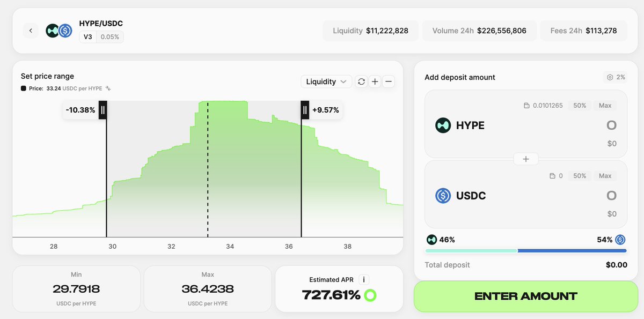Focus the USDC amount input field
Image resolution: width=644 pixels, height=319 pixels.
tap(611, 196)
